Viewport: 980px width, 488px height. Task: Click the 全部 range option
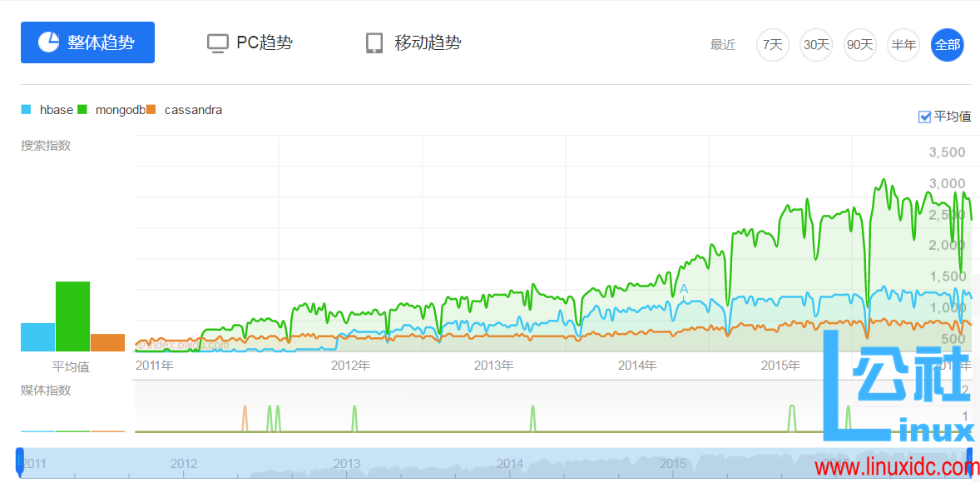(948, 45)
